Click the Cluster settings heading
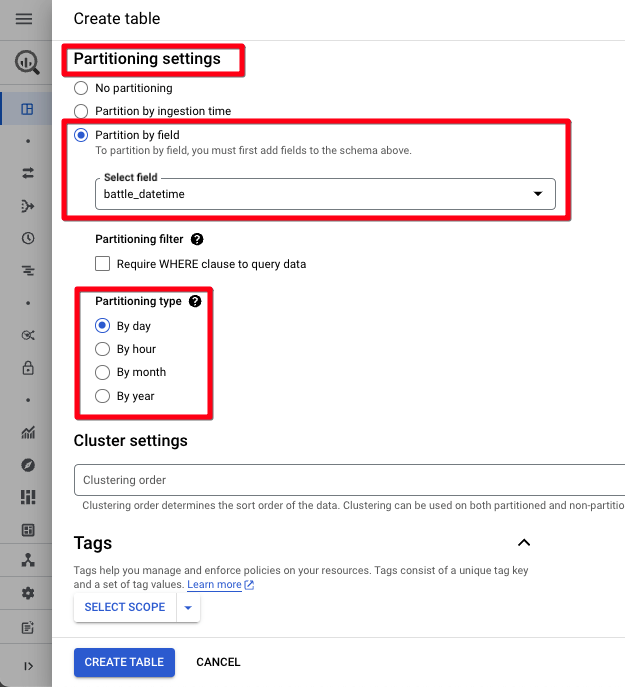625x687 pixels. point(131,440)
